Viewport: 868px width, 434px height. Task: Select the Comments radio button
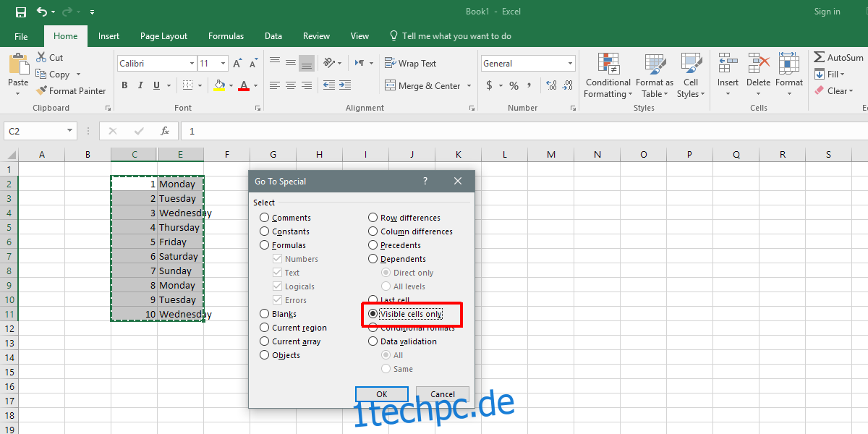click(265, 218)
